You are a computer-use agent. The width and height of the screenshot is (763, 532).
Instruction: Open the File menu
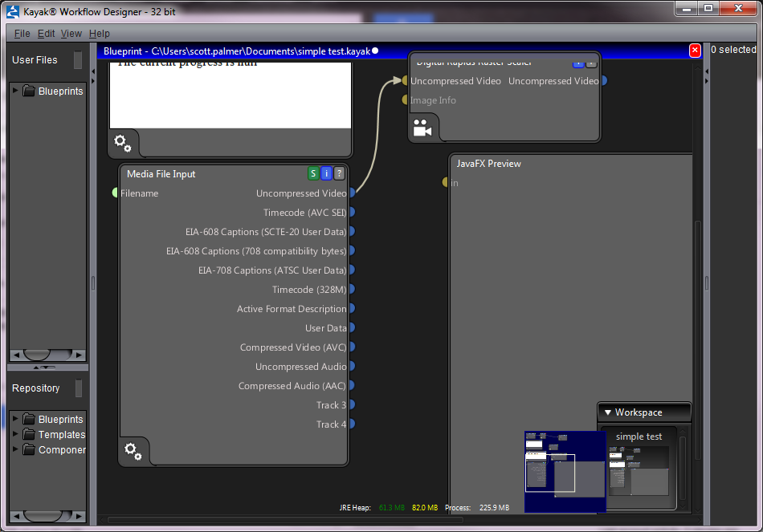coord(22,34)
